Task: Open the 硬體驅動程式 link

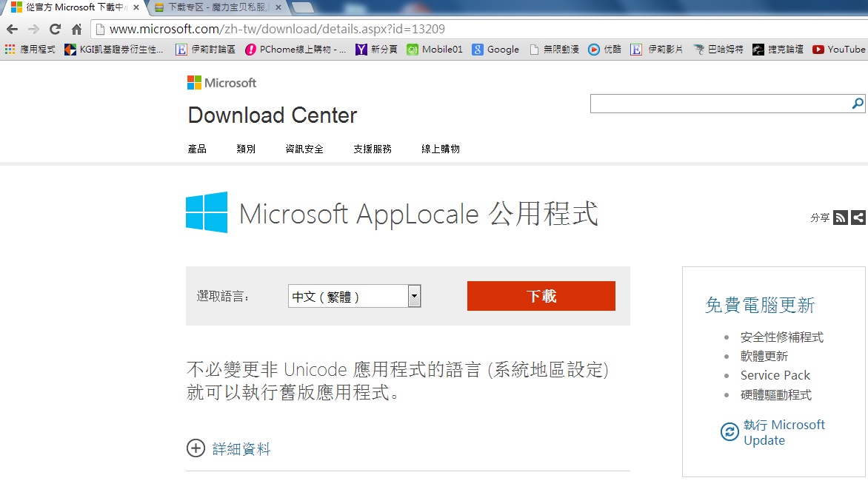Action: point(776,395)
